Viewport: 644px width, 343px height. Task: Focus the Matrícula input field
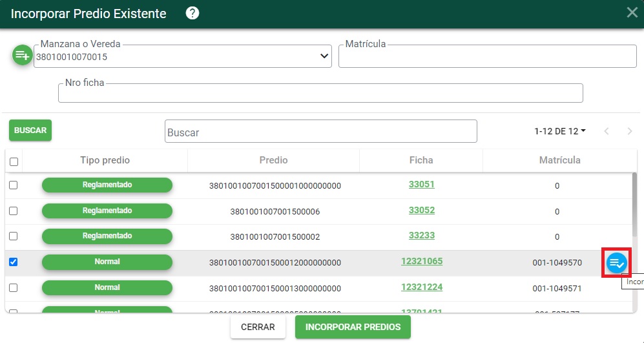click(488, 56)
